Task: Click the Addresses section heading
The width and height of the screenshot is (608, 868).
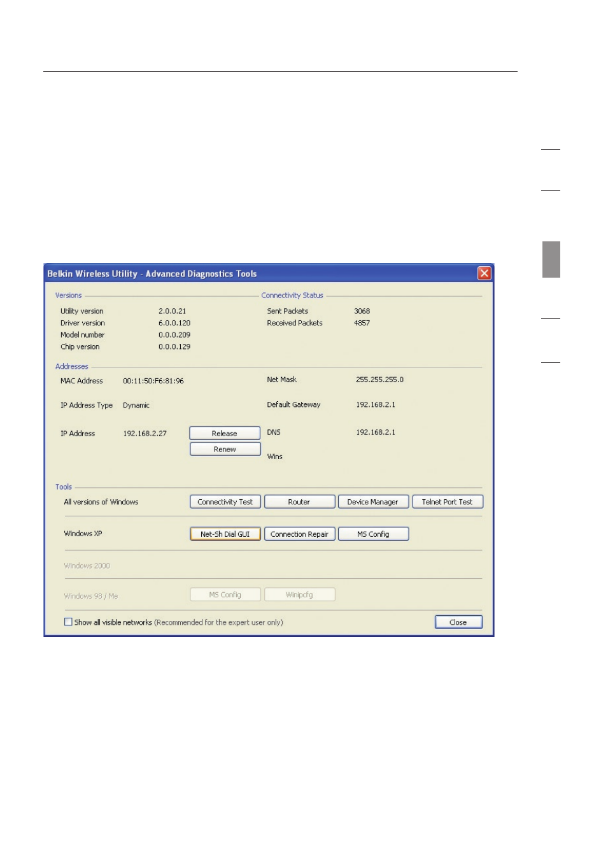Action: pos(72,366)
